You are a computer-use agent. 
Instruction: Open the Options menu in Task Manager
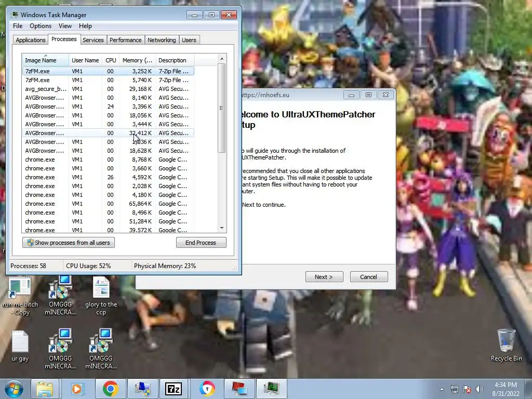click(41, 26)
